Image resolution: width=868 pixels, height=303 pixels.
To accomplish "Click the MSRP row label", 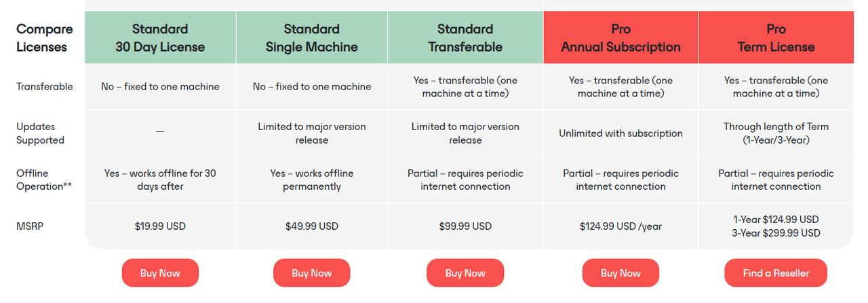I will (x=30, y=226).
